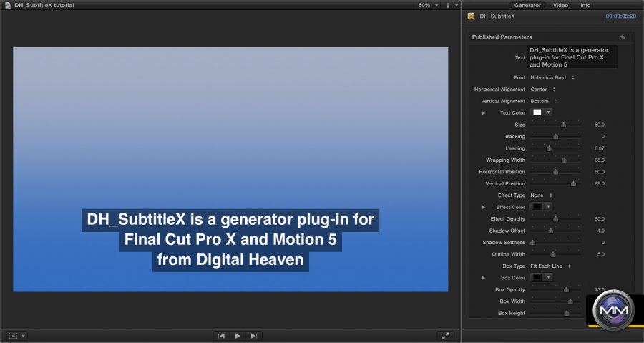Expand the Box Color disclosure triangle

pyautogui.click(x=484, y=278)
